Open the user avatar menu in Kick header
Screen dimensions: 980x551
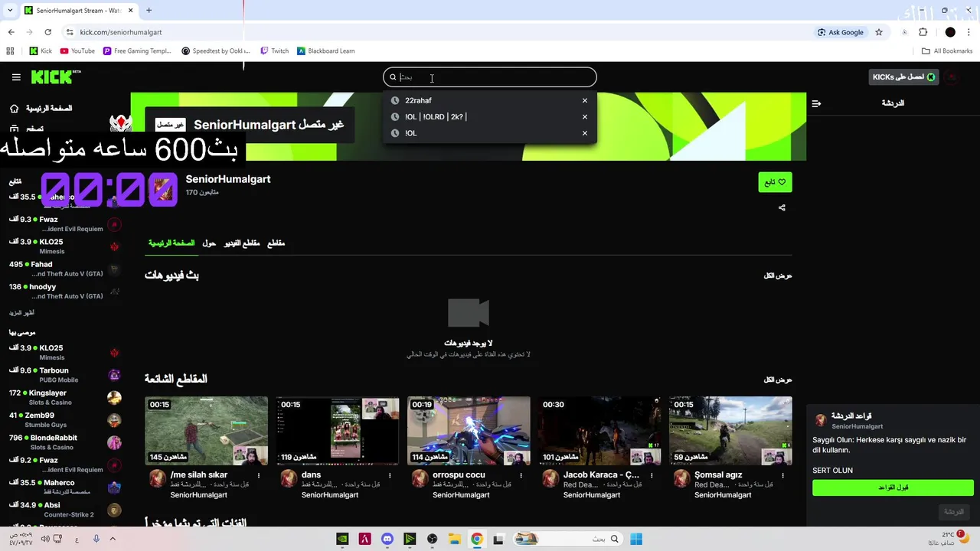(952, 77)
